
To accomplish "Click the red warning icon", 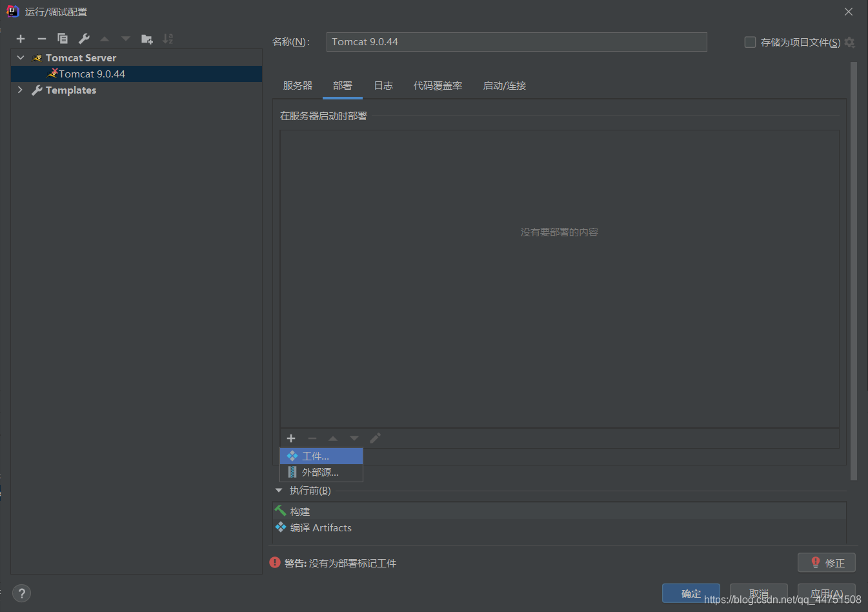I will (275, 562).
